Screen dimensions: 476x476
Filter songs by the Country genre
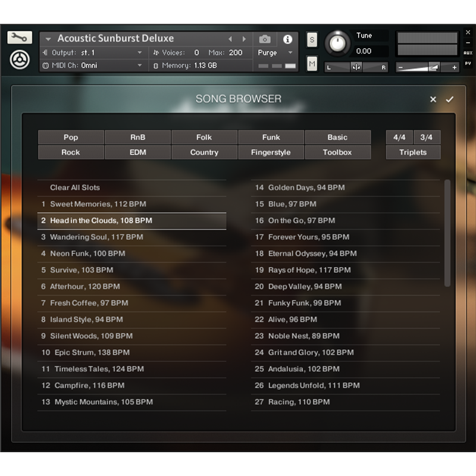click(204, 152)
